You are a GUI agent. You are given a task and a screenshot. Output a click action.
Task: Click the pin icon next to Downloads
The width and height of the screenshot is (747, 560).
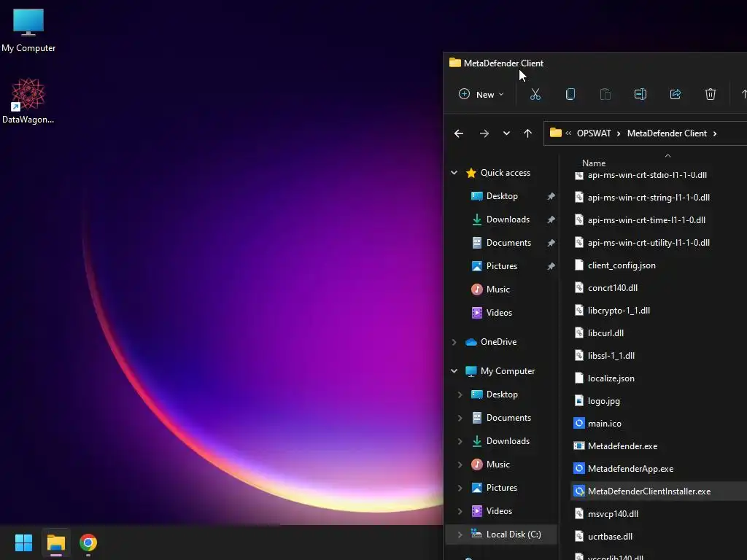pos(551,219)
